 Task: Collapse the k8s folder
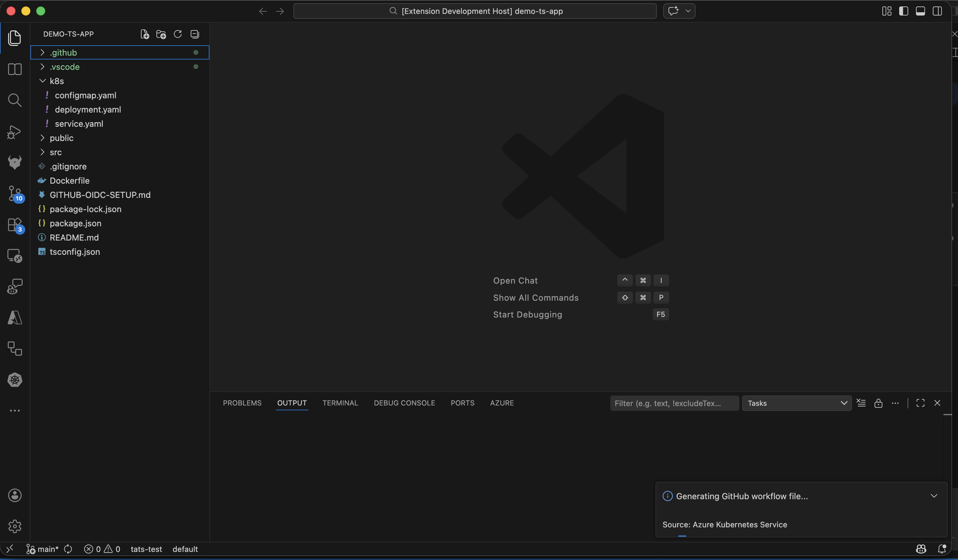pyautogui.click(x=57, y=81)
